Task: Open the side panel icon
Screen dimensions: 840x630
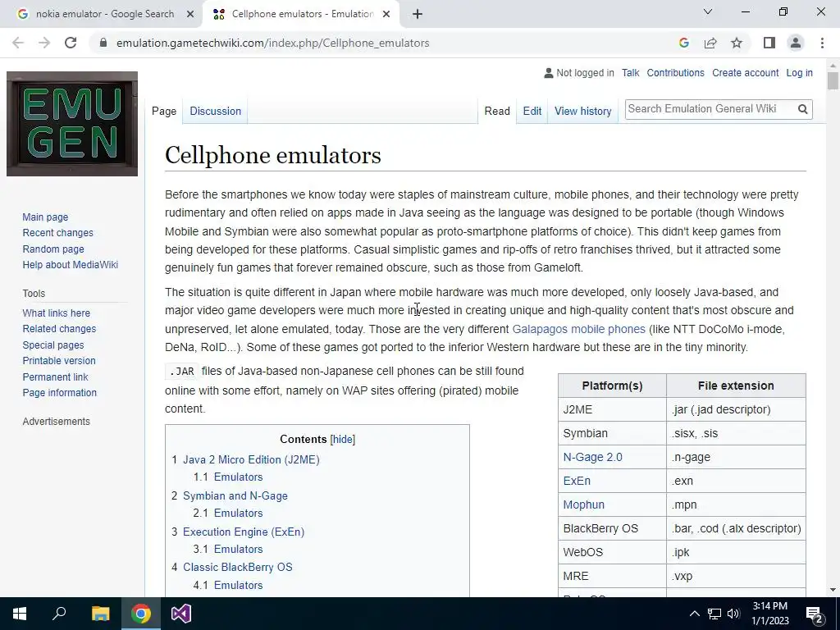Action: tap(769, 43)
